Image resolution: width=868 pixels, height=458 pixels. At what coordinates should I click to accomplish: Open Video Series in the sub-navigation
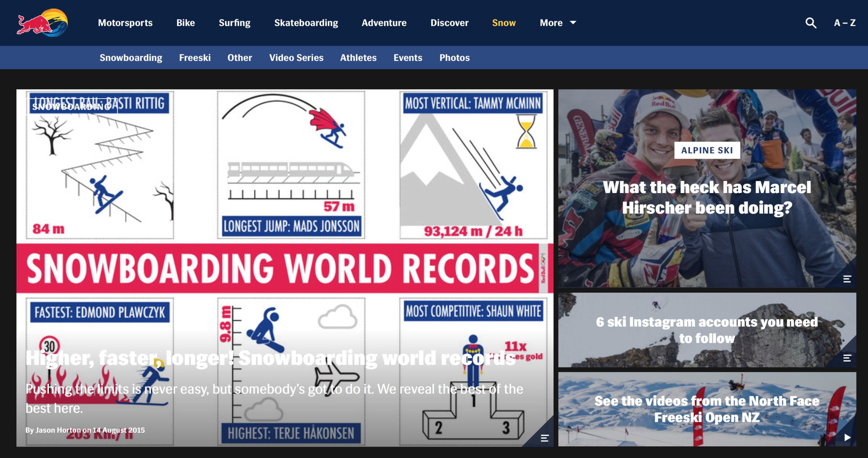tap(296, 58)
